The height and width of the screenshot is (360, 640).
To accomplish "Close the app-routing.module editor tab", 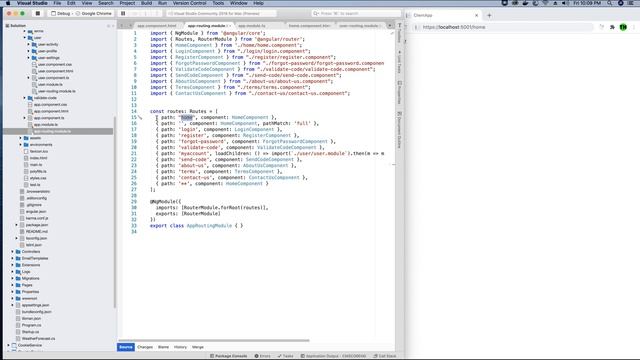I will (229, 26).
